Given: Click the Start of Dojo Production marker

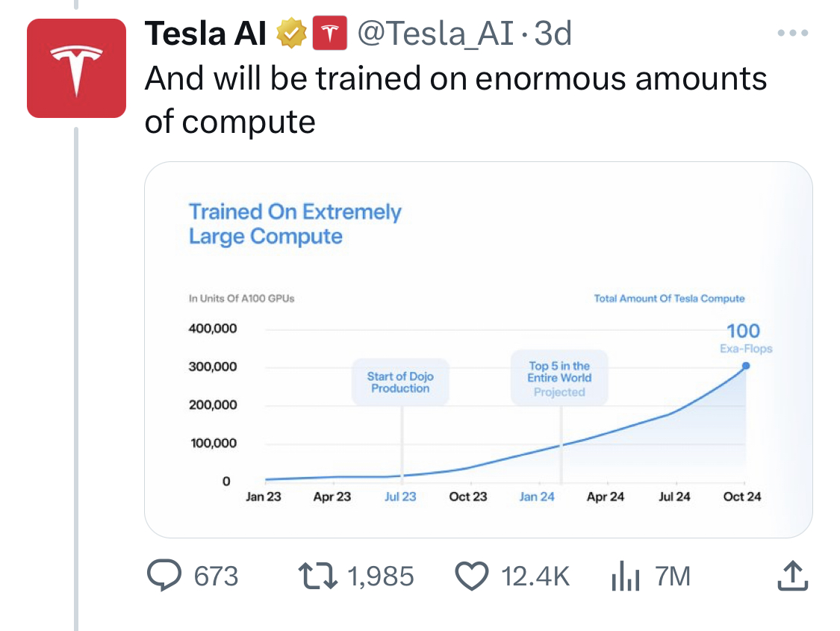Looking at the screenshot, I should (400, 382).
